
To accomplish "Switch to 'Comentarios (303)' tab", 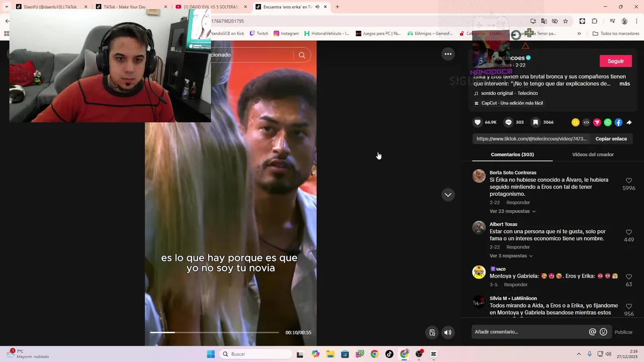I will click(512, 154).
